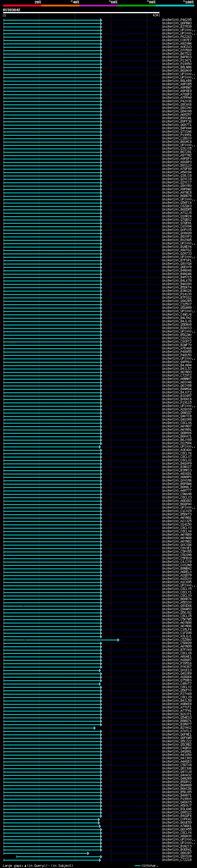Viewport: 197px width, 868px height.
Task: Select hit UniRef100_Q4N2R9
Action: click(x=177, y=778)
